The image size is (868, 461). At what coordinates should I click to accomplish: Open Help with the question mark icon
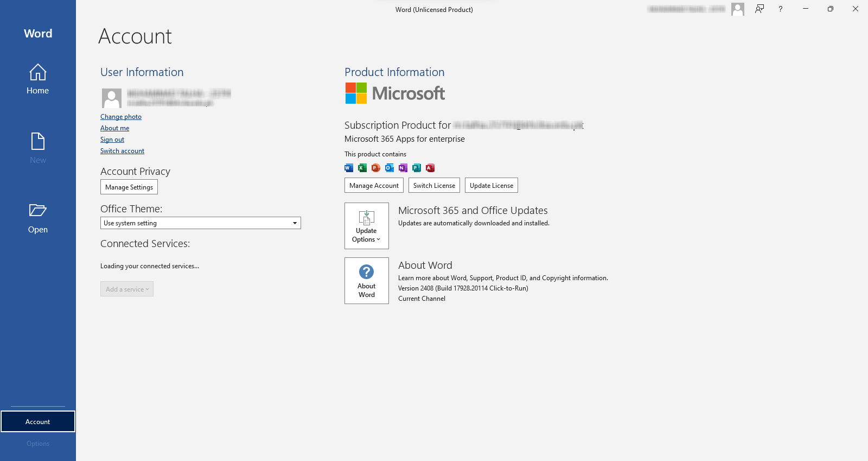(x=781, y=9)
